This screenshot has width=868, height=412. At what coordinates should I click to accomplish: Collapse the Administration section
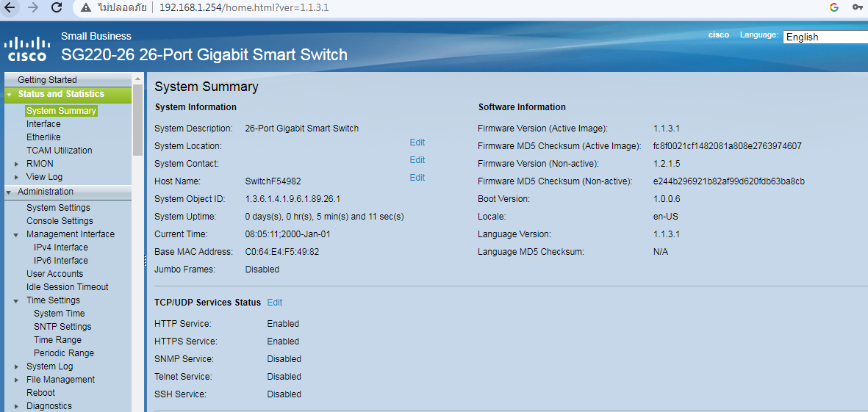tap(9, 192)
